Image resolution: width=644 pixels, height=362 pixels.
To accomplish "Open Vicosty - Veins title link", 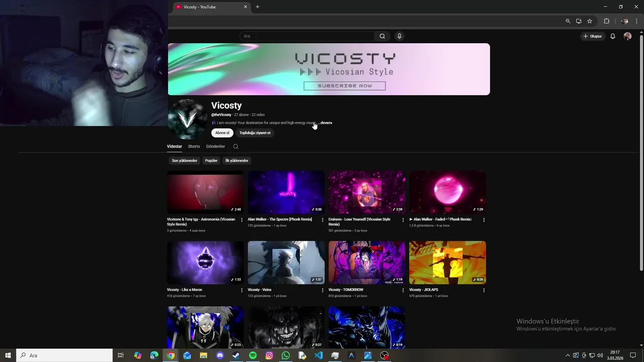I will [x=260, y=290].
